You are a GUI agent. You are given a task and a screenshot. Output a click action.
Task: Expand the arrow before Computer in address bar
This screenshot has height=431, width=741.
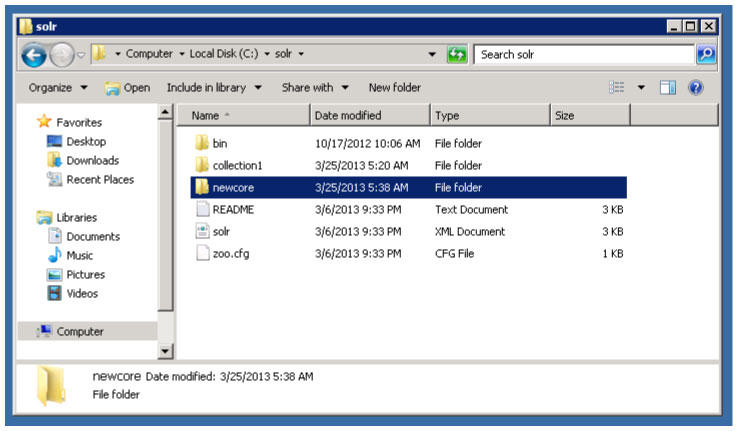(x=118, y=54)
